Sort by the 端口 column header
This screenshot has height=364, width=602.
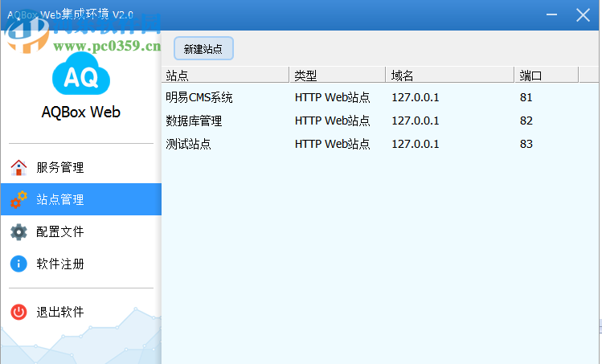pos(547,75)
